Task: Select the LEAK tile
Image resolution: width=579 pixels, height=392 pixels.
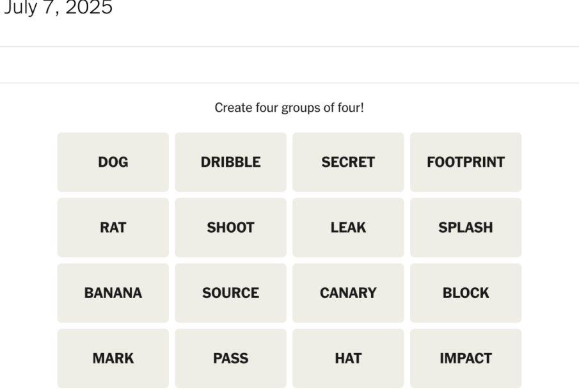Action: [x=348, y=228]
